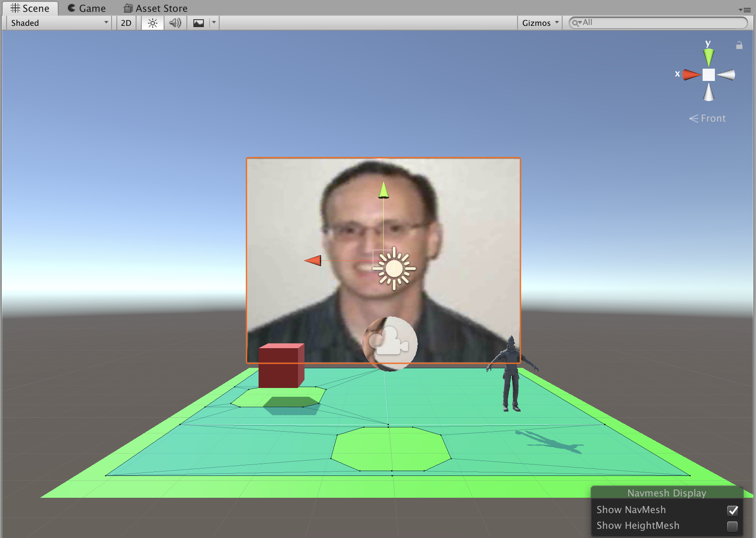This screenshot has height=538, width=756.
Task: Click the gizmo center cube
Action: point(708,75)
